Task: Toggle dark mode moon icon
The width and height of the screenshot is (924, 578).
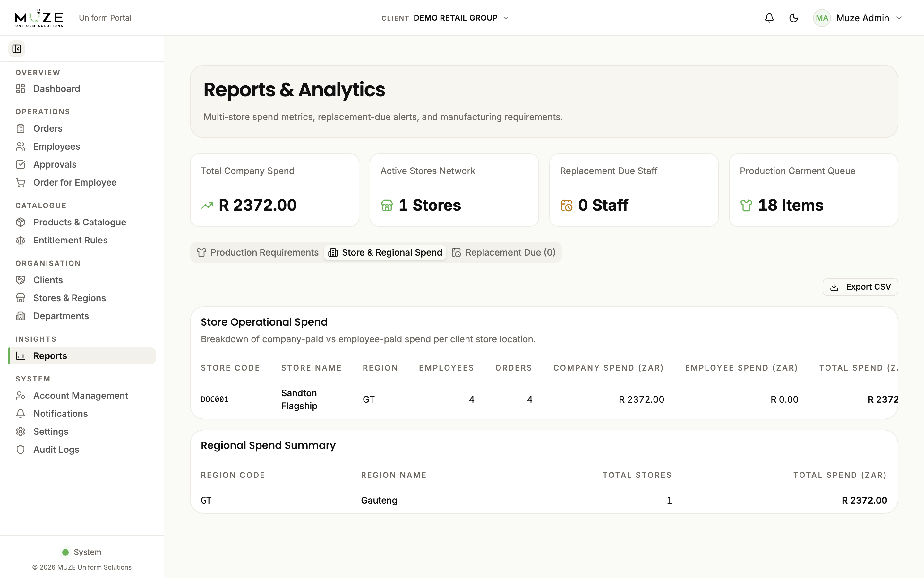Action: pos(793,18)
